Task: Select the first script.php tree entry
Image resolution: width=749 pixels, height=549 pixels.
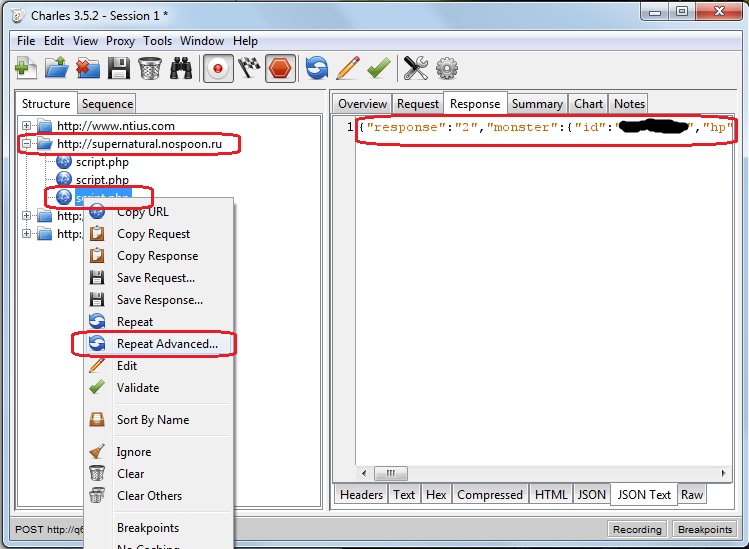Action: tap(102, 162)
